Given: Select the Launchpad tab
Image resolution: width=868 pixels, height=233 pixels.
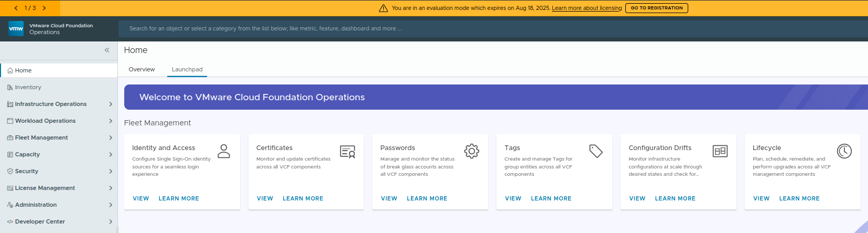Looking at the screenshot, I should (x=187, y=69).
